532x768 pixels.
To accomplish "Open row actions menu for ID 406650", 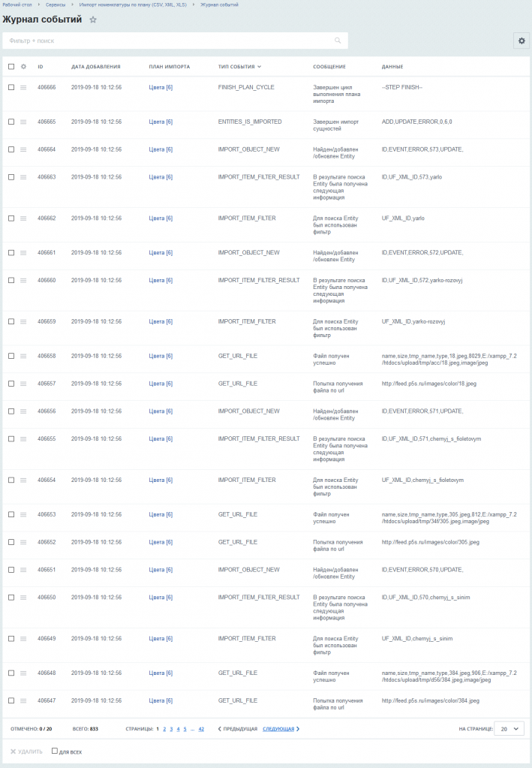I will click(x=23, y=598).
